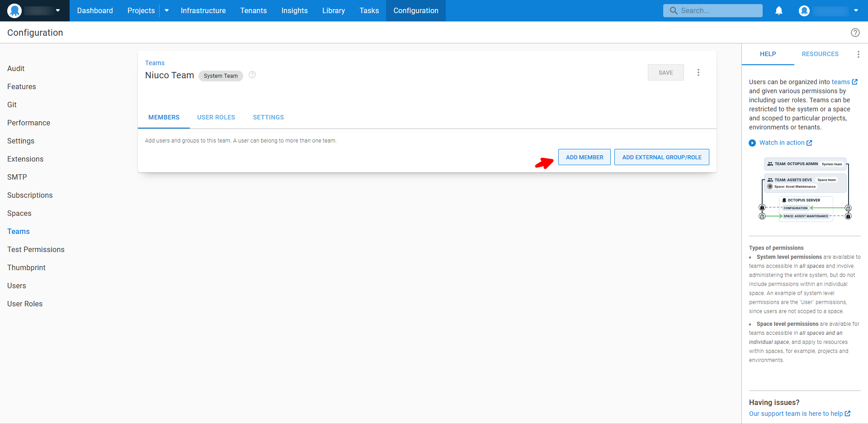Open Tasks in the top navigation
868x424 pixels.
click(369, 10)
